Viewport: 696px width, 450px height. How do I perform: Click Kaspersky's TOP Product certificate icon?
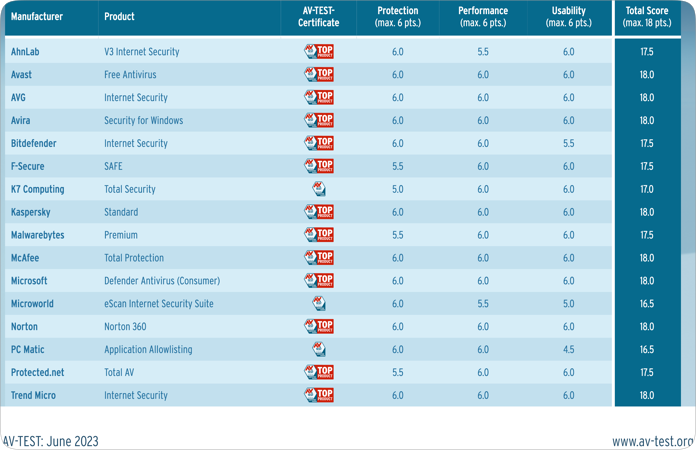319,212
